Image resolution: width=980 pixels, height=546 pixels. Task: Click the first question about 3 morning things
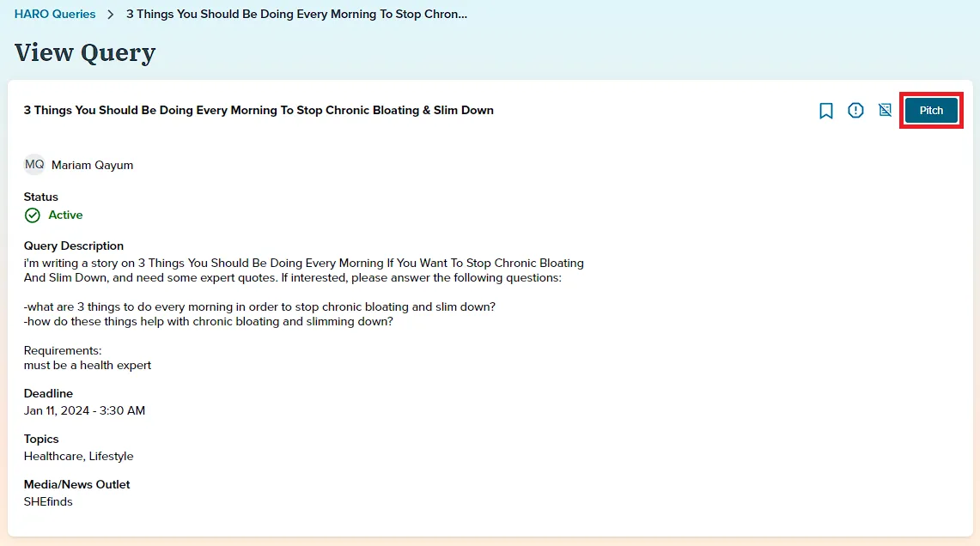[x=259, y=306]
